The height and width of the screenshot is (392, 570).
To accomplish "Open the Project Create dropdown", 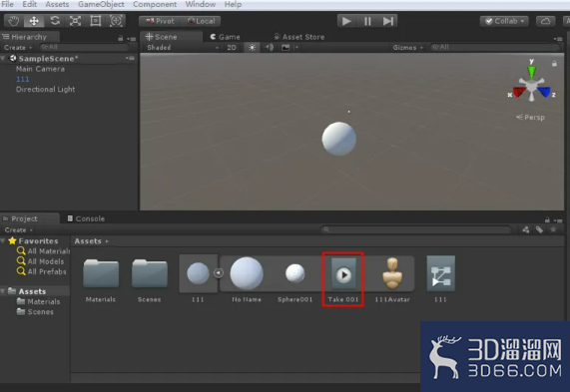I will (x=18, y=230).
